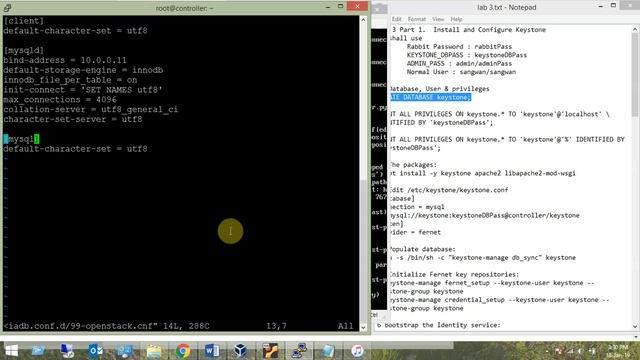Screen dimensions: 640x360
Task: Click the Notepad vertical scrollbar thumb
Action: tap(635, 74)
